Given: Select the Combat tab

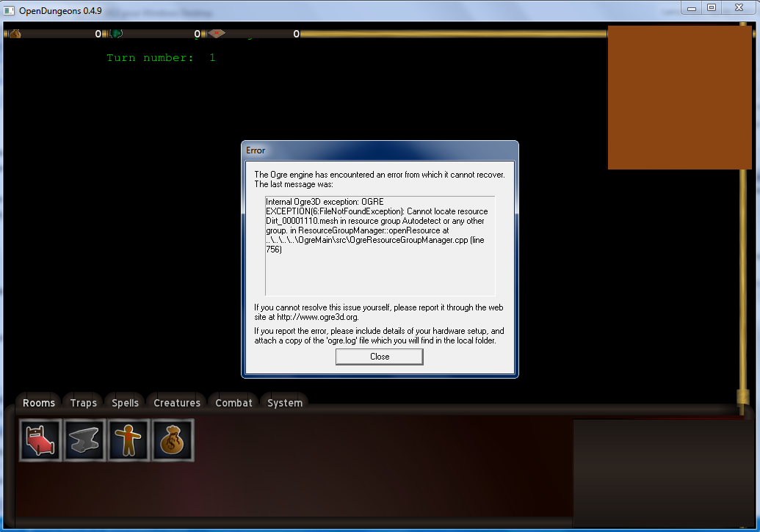Looking at the screenshot, I should point(234,403).
